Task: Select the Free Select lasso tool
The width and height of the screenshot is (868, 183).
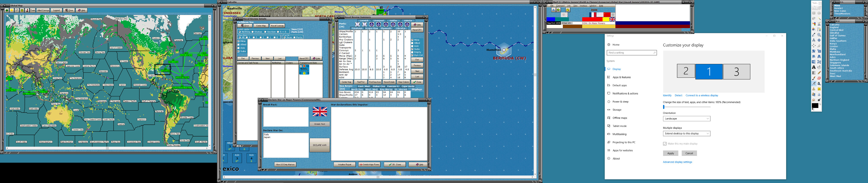Action: tap(814, 18)
